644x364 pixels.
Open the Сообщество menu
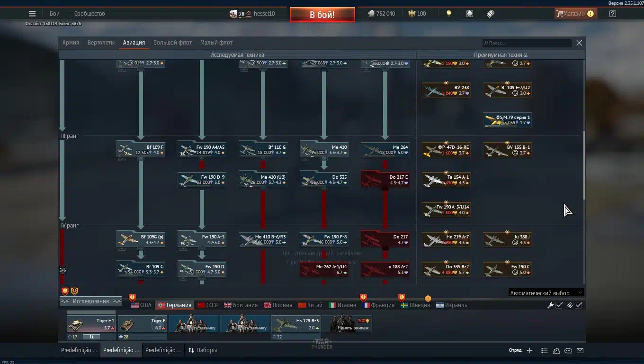(x=89, y=14)
